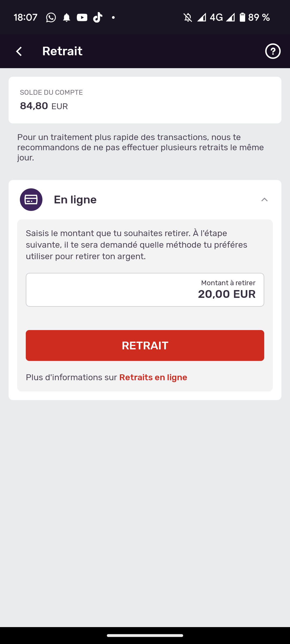290x644 pixels.
Task: Tap the bell notification icon in status bar
Action: (67, 18)
